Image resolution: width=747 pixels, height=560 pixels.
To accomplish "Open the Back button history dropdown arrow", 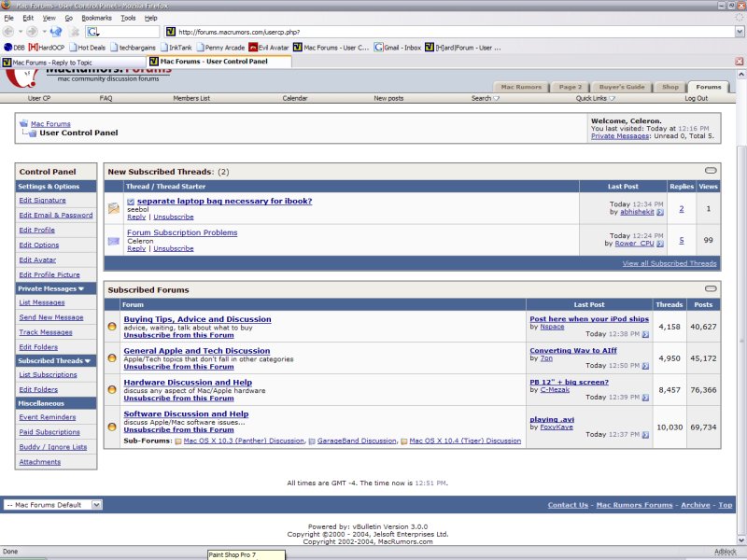I will tap(21, 32).
